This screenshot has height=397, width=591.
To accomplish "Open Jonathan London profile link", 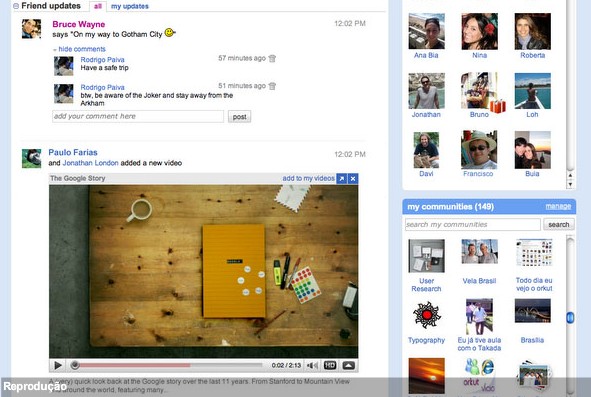I will pyautogui.click(x=90, y=163).
